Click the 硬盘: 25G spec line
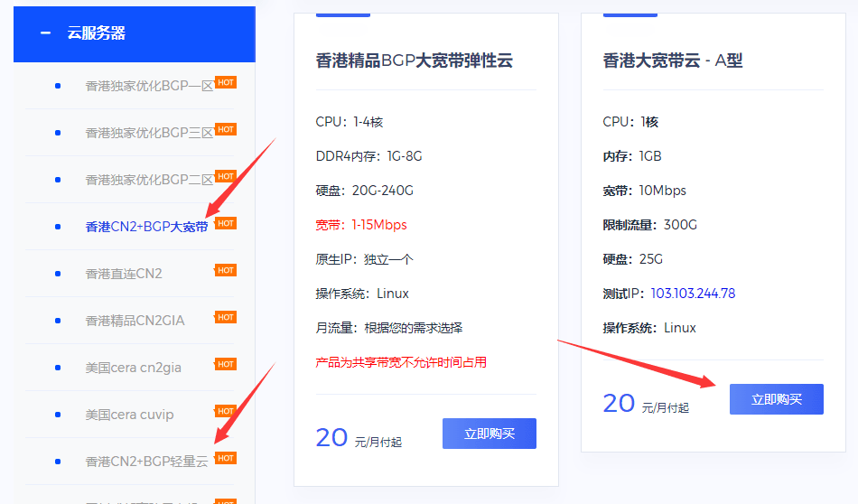 coord(632,259)
